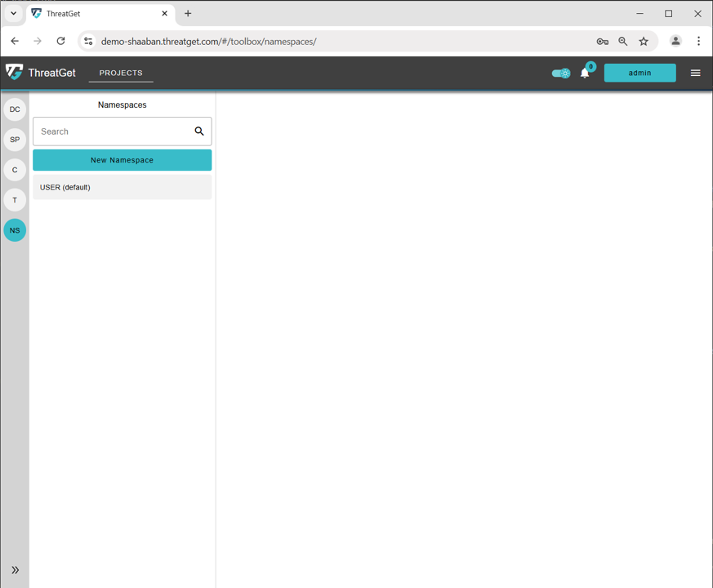713x588 pixels.
Task: Open the browser tab list dropdown
Action: [x=14, y=14]
